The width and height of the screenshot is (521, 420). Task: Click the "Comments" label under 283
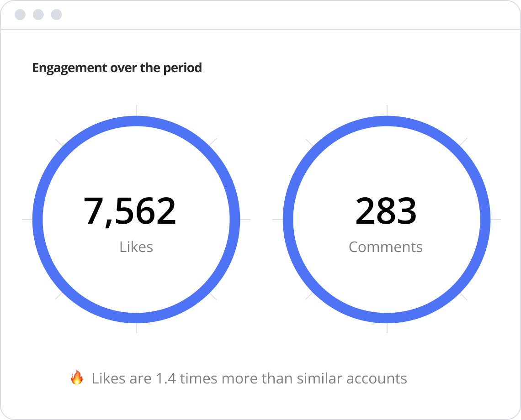click(x=386, y=247)
